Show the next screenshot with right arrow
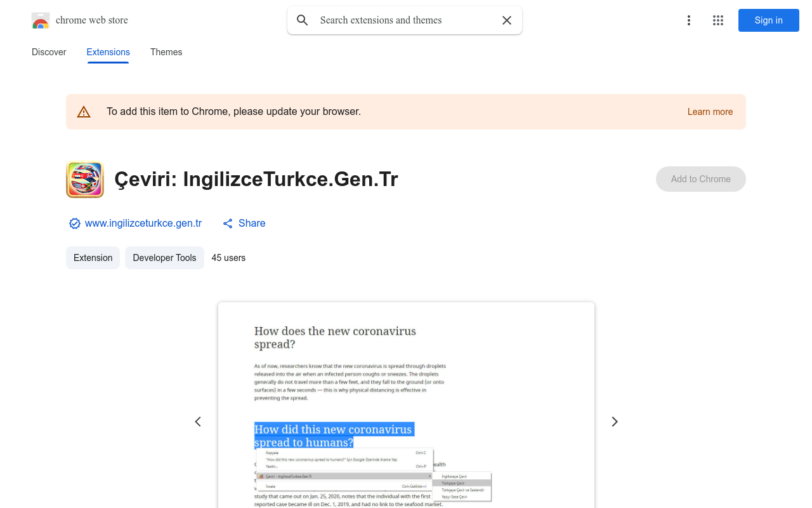The width and height of the screenshot is (812, 508). pos(614,422)
